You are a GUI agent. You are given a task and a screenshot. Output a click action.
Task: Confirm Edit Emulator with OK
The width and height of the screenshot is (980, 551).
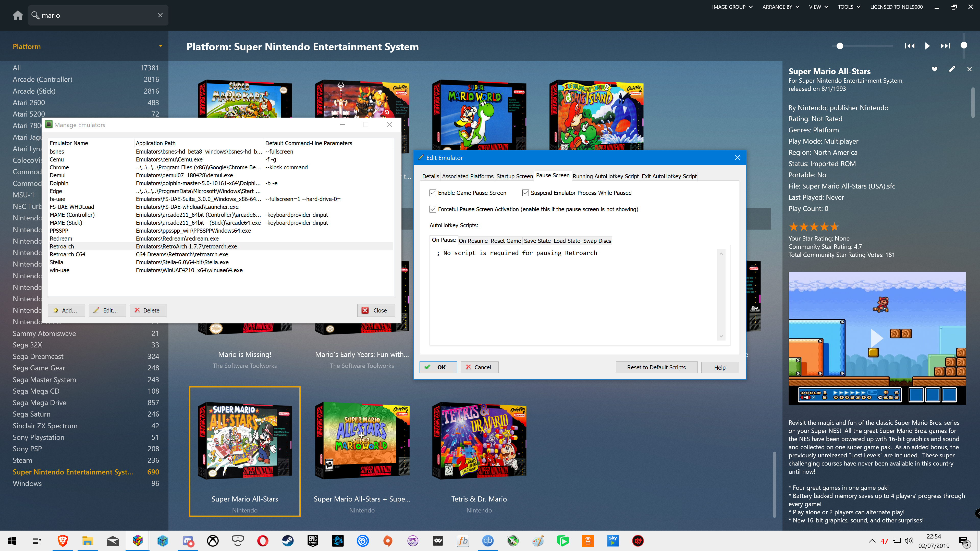pos(438,367)
